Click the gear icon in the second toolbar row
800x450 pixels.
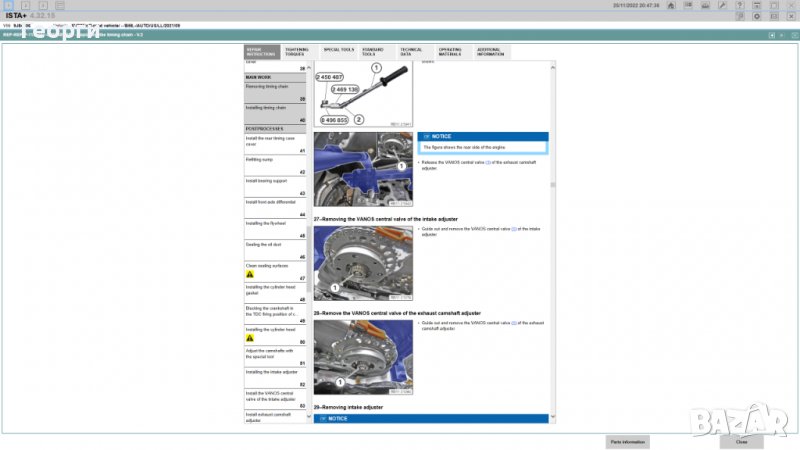[x=756, y=16]
